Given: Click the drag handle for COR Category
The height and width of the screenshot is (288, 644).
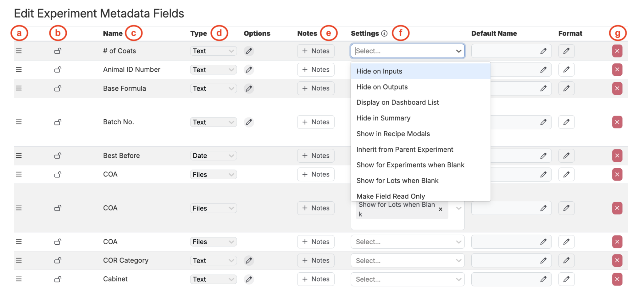Looking at the screenshot, I should tap(19, 260).
